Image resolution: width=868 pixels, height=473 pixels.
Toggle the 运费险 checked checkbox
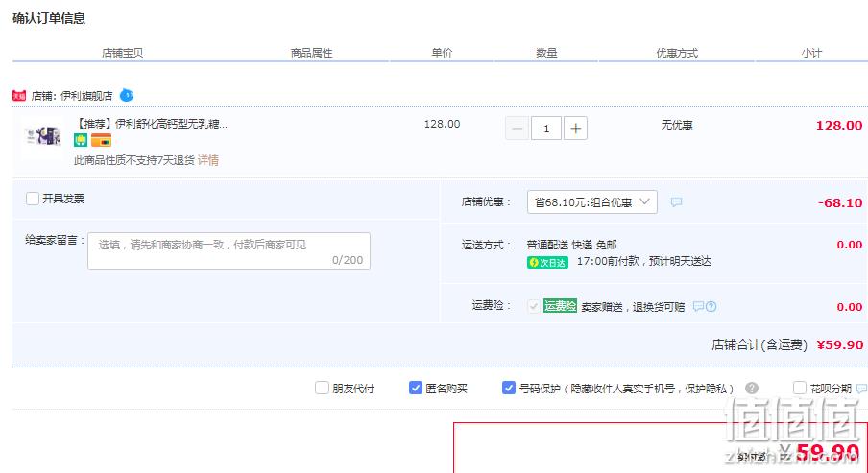tap(534, 306)
